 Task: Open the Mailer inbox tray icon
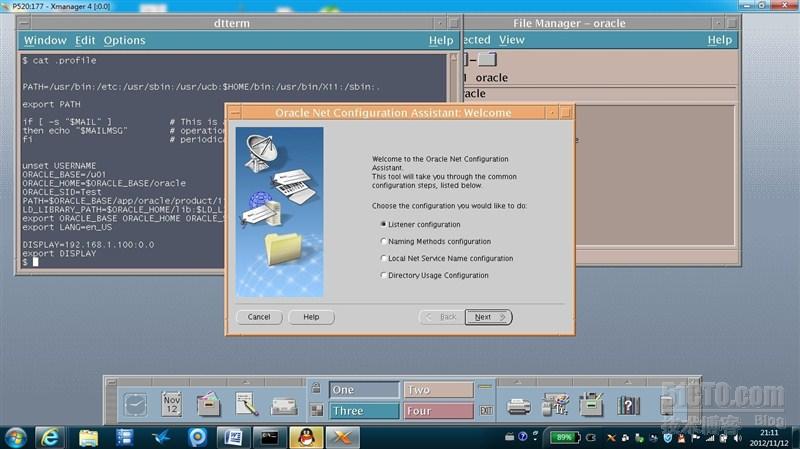(284, 407)
